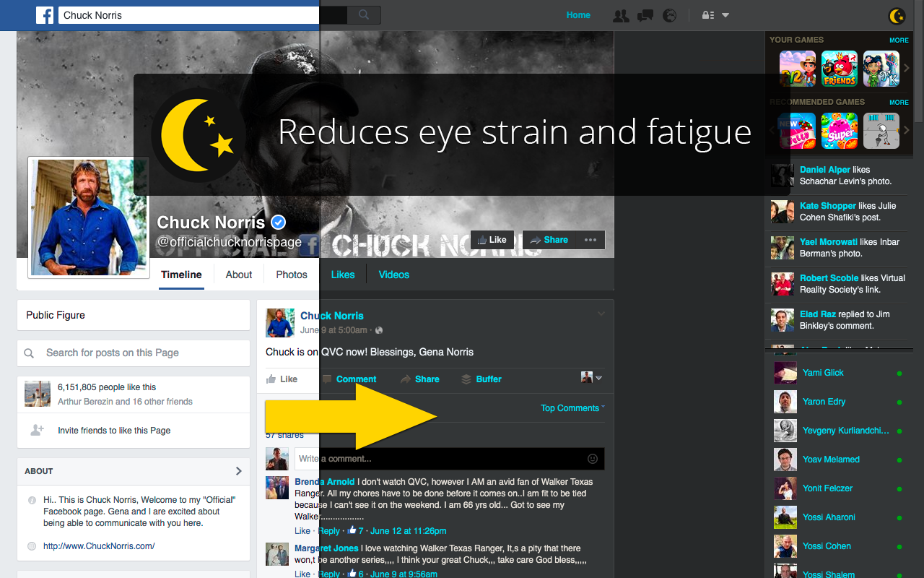Click the info icon in About section

[x=32, y=500]
